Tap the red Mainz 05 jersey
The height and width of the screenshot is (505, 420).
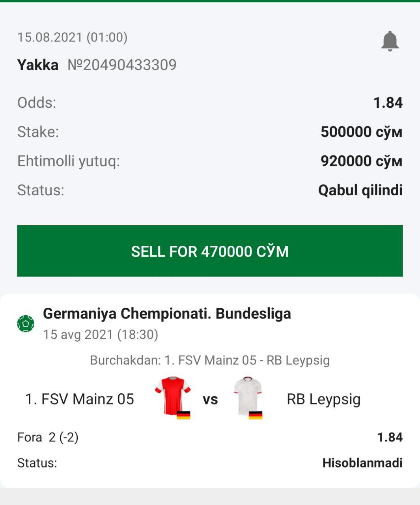(x=173, y=397)
